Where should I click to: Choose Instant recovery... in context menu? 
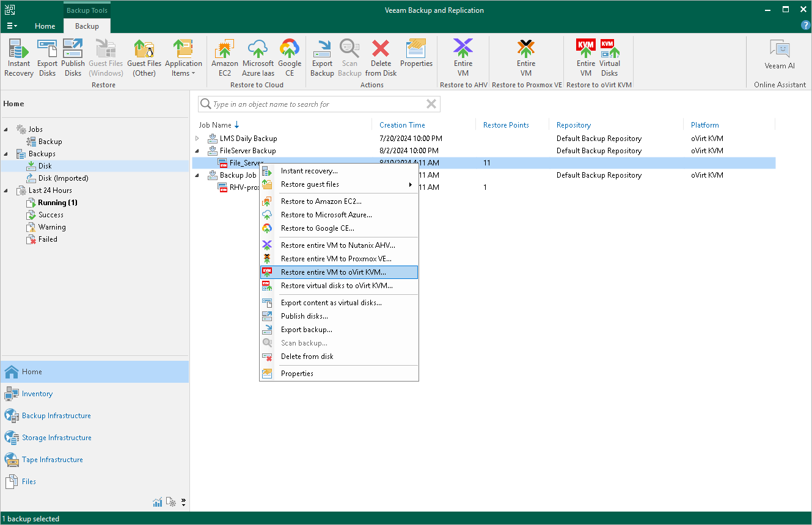339,171
